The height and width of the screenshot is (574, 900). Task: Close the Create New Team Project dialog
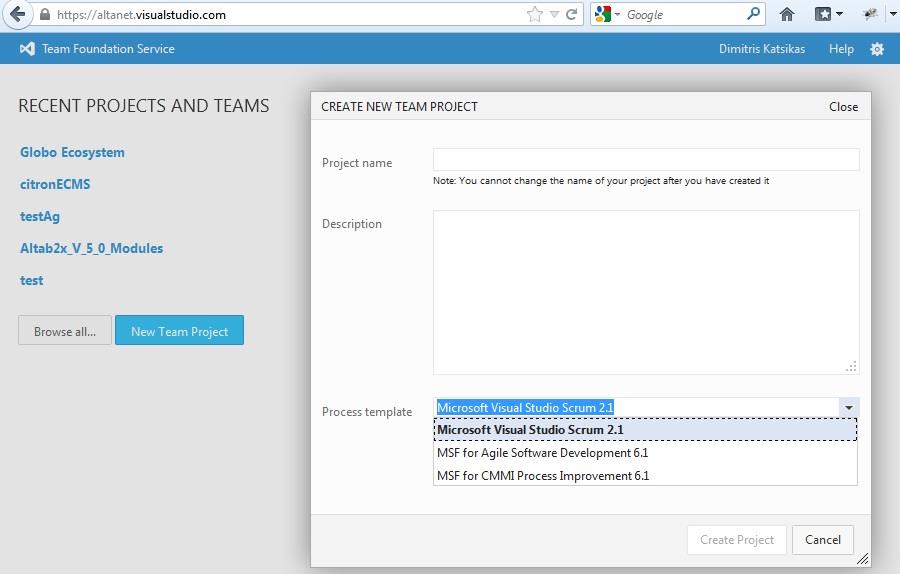click(843, 107)
